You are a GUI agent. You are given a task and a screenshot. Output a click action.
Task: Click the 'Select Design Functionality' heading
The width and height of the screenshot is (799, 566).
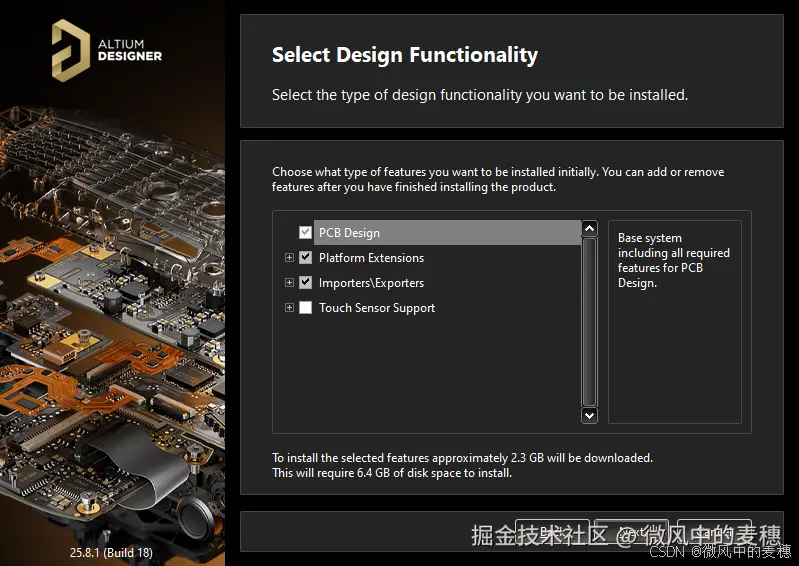[405, 55]
